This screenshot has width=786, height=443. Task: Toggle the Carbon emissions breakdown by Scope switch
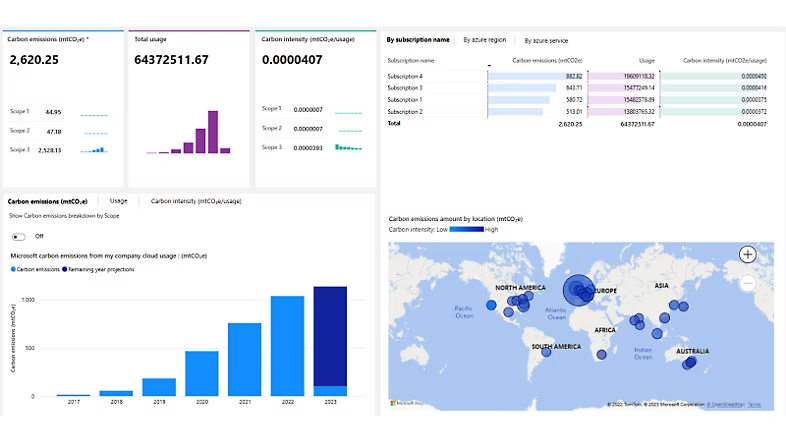click(19, 236)
